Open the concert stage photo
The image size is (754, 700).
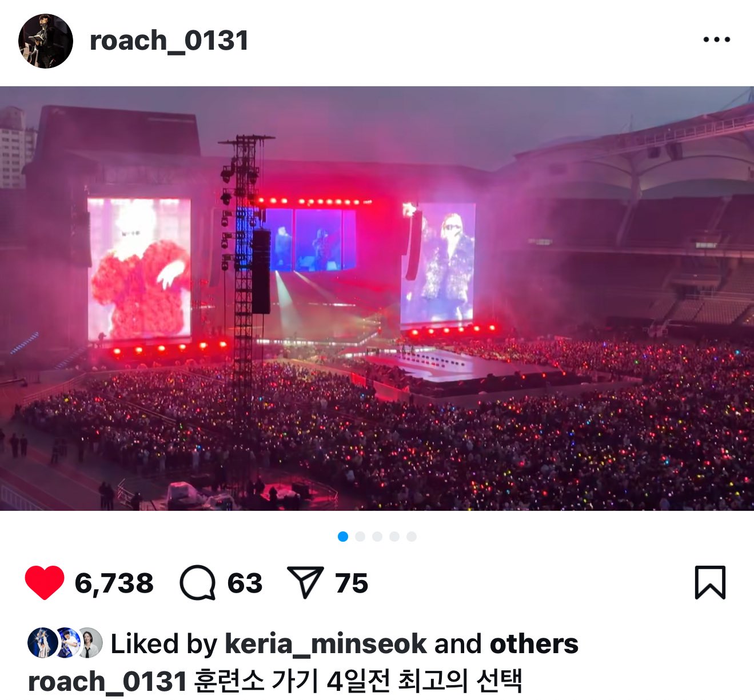[x=377, y=298]
